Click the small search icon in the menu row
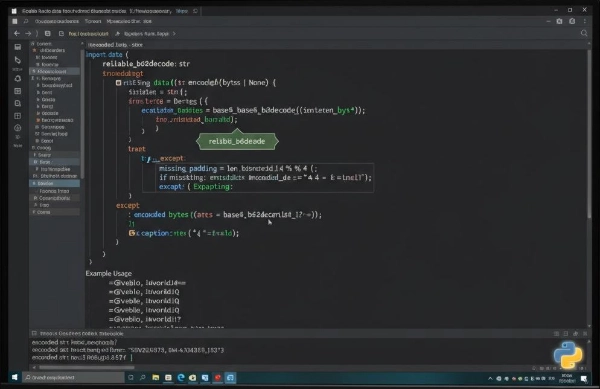 tap(26, 21)
